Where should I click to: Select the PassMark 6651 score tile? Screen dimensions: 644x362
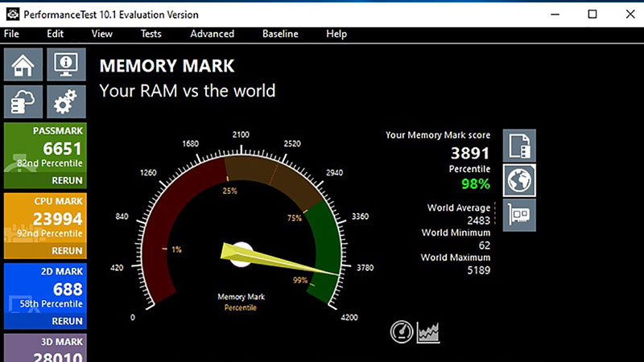tap(45, 155)
